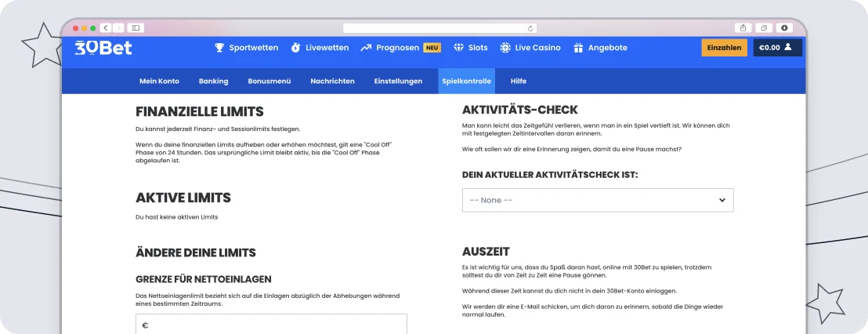Click the 30Bet logo
Screen dimensions: 868x334
point(103,48)
